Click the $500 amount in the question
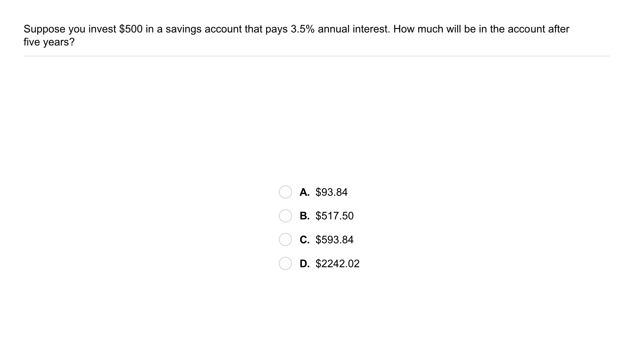The width and height of the screenshot is (644, 362). point(131,29)
